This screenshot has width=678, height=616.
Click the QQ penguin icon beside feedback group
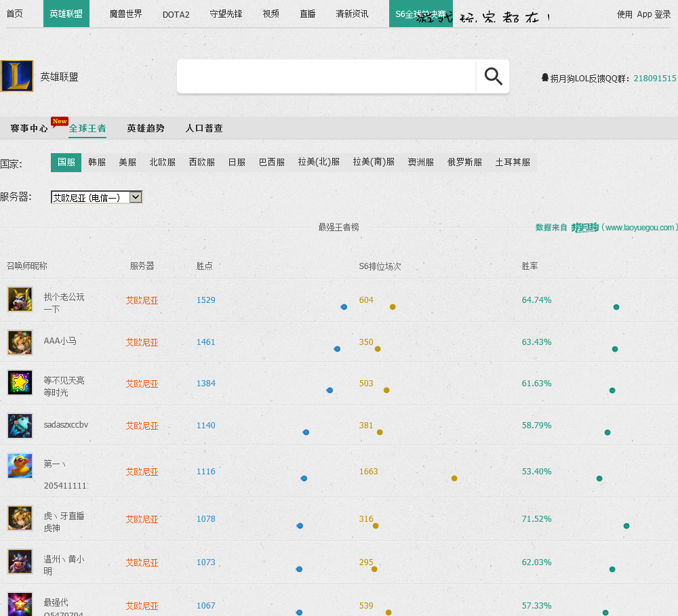(545, 77)
